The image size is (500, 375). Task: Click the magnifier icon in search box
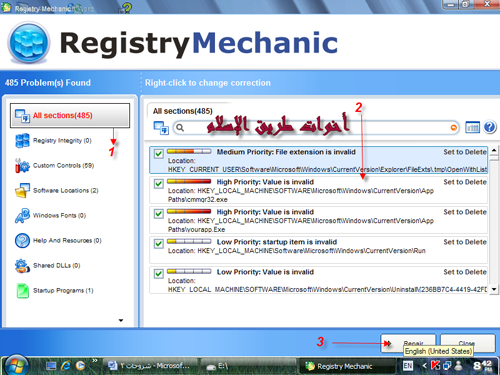(180, 127)
